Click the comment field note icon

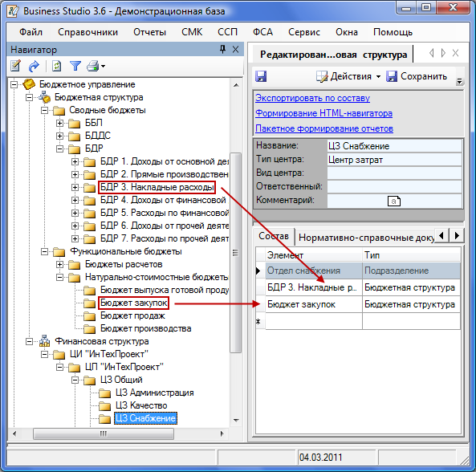[394, 201]
